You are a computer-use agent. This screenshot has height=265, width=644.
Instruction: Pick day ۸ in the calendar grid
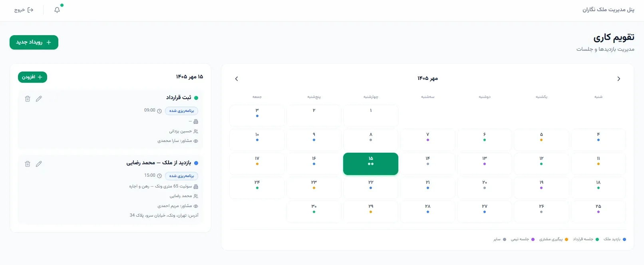click(x=371, y=140)
